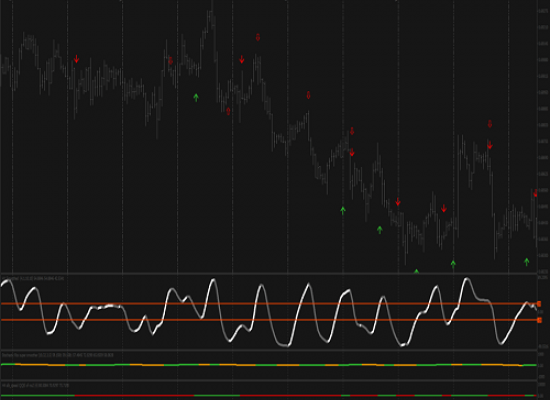
Task: Select the green-orange stochastic trend line
Action: click(x=269, y=365)
